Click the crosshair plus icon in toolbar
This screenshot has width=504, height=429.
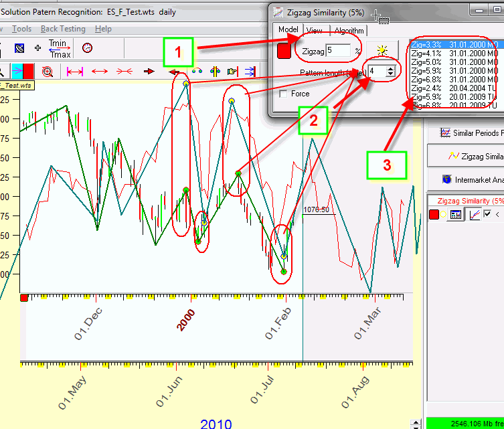point(37,48)
